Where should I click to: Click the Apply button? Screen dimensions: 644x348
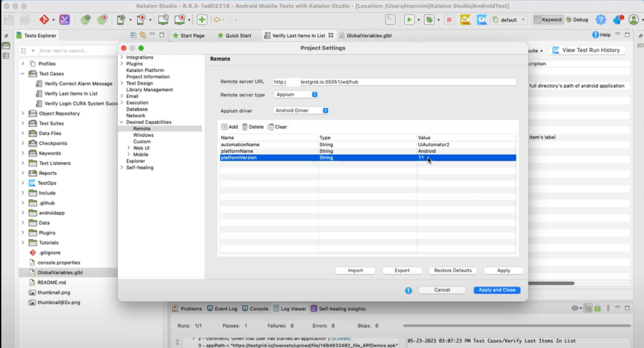(504, 270)
